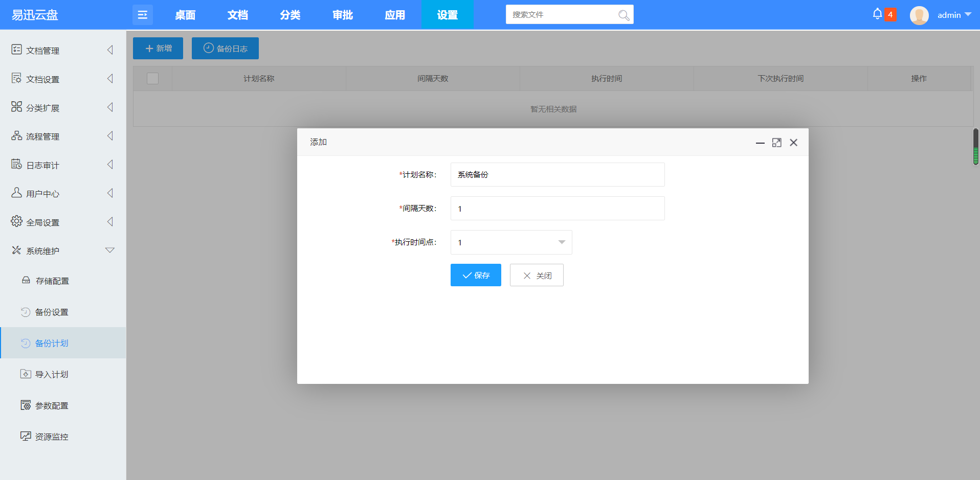Click the 暂无相关数据 text

point(553,109)
